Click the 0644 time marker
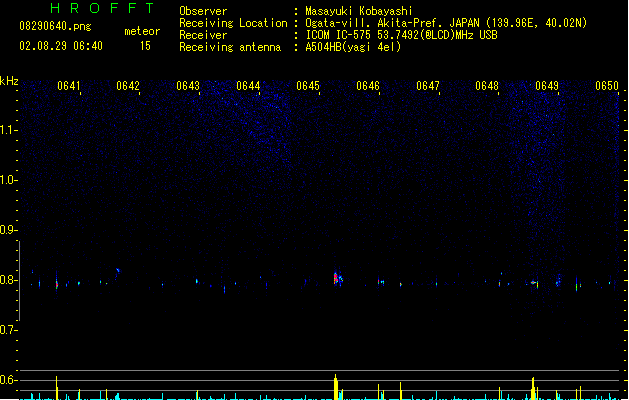The height and width of the screenshot is (400, 629). [248, 86]
